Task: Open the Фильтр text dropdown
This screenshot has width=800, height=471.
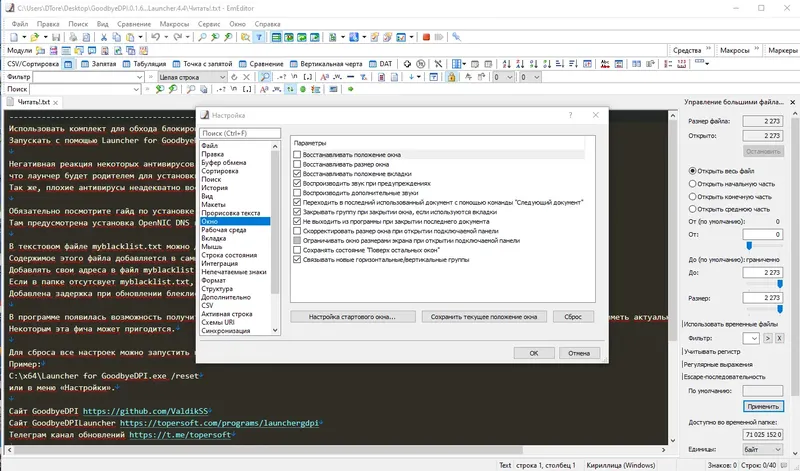Action: coord(139,77)
